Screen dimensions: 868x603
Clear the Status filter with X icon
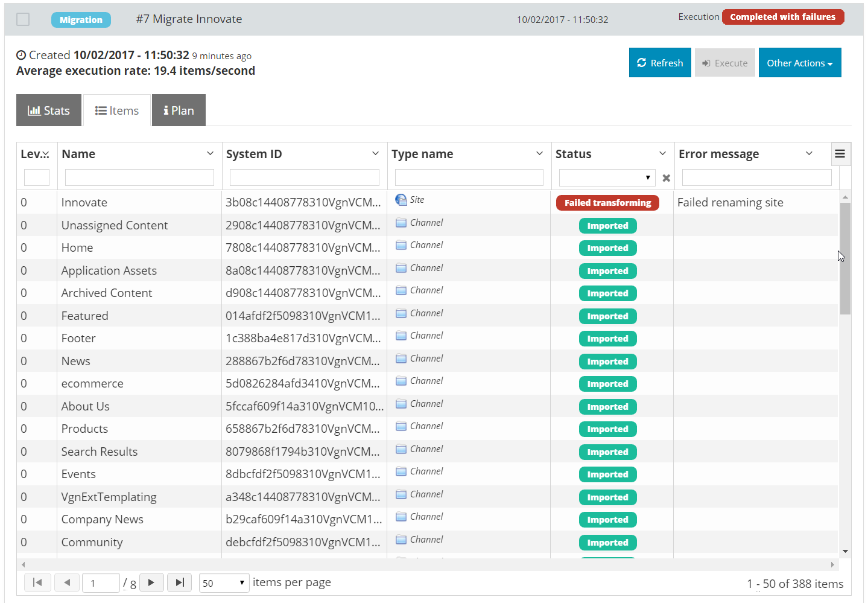tap(666, 178)
